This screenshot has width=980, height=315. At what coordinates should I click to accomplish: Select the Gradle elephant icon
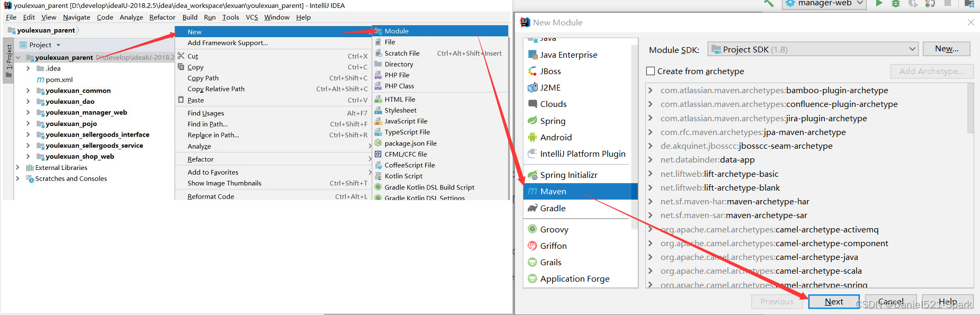pos(532,208)
